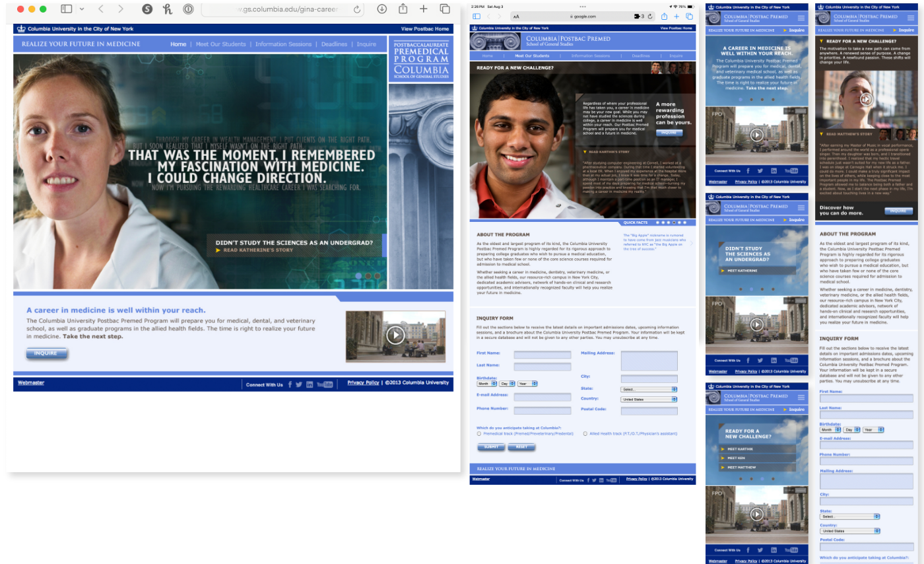Viewport: 924px width, 564px height.
Task: Open the dark S extension icon in desktop Safari
Action: coord(148,9)
